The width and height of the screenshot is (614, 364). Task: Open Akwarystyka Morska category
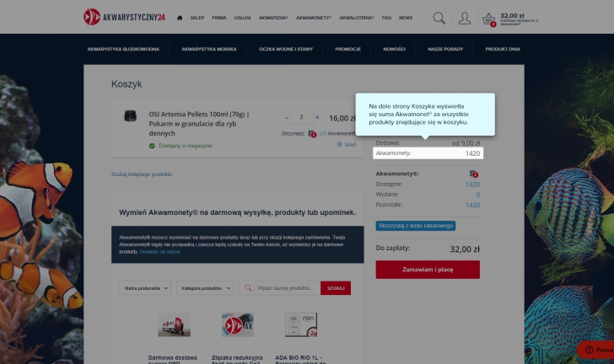pyautogui.click(x=209, y=50)
